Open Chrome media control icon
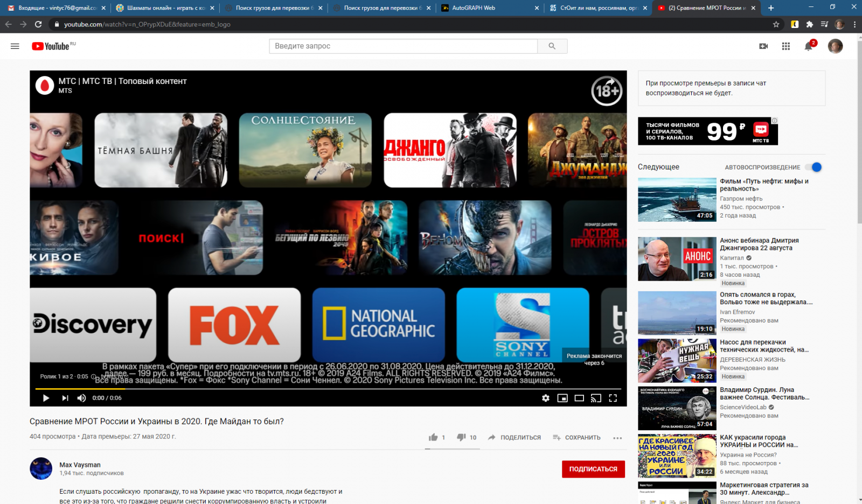Image resolution: width=862 pixels, height=504 pixels. coord(824,24)
